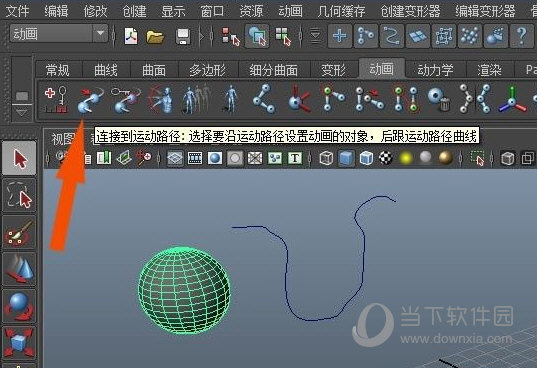Click the joint icon with colored XYZ axes

pos(512,100)
